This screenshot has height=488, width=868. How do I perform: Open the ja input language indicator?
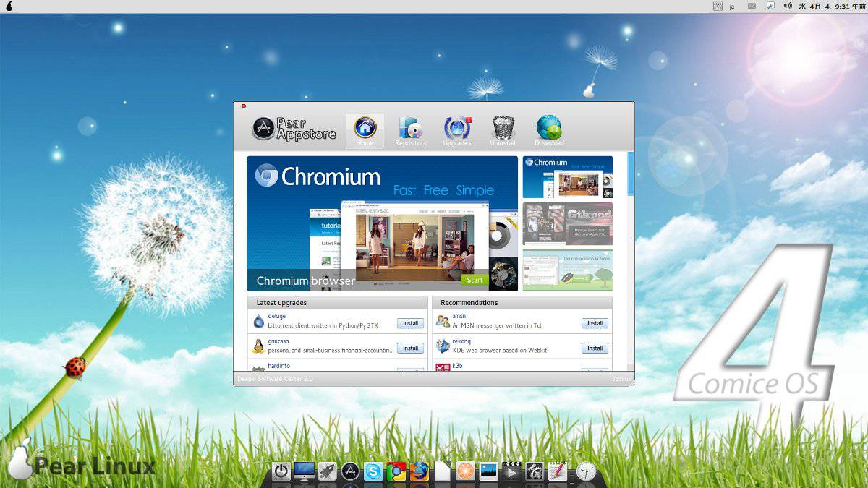tap(732, 6)
